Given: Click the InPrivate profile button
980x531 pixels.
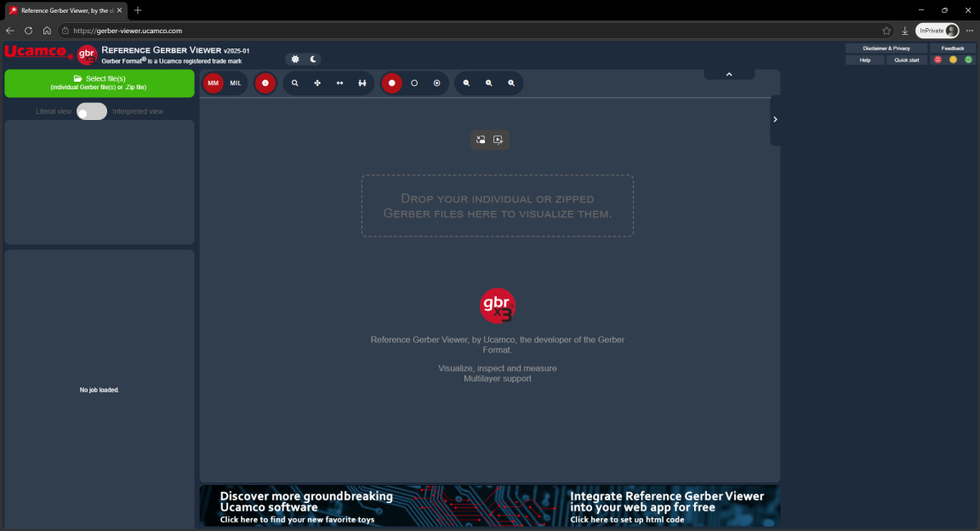Looking at the screenshot, I should 937,31.
